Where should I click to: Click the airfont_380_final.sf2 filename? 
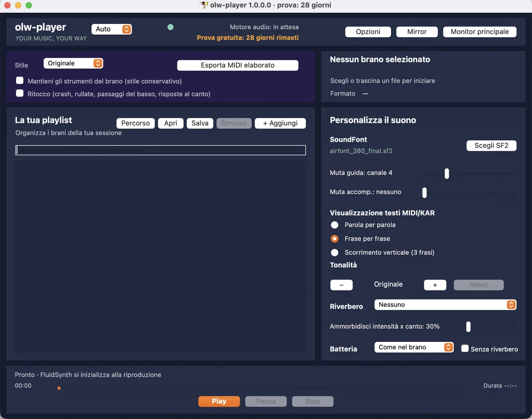point(361,151)
